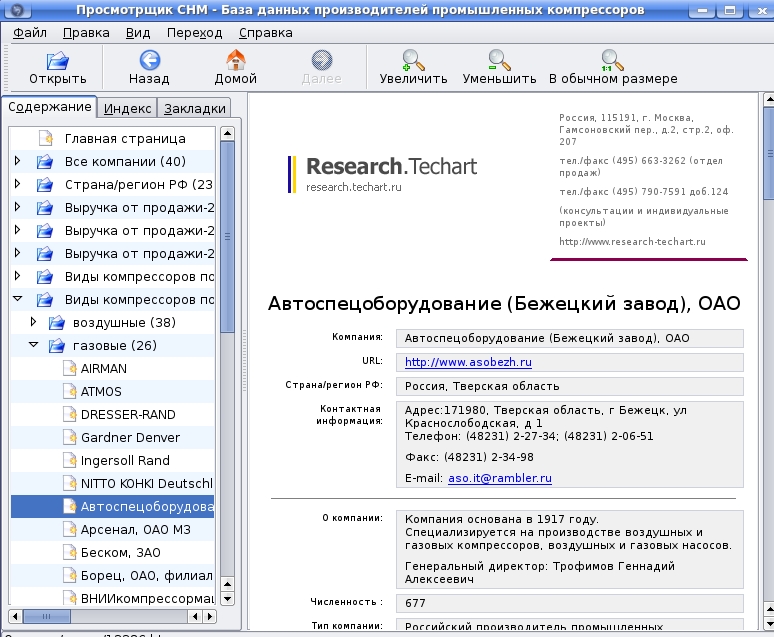774x637 pixels.
Task: Zoom in with Увеличить magnifier
Action: [x=413, y=60]
